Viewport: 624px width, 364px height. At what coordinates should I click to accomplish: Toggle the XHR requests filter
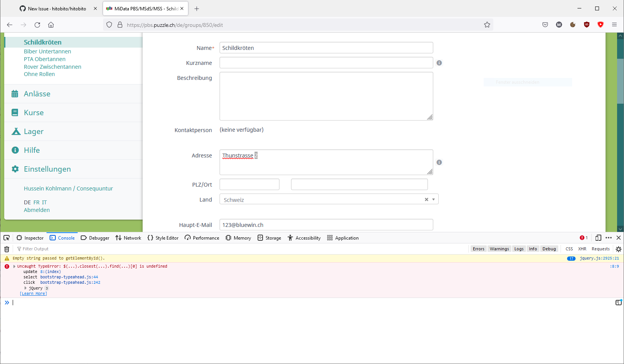pos(582,249)
